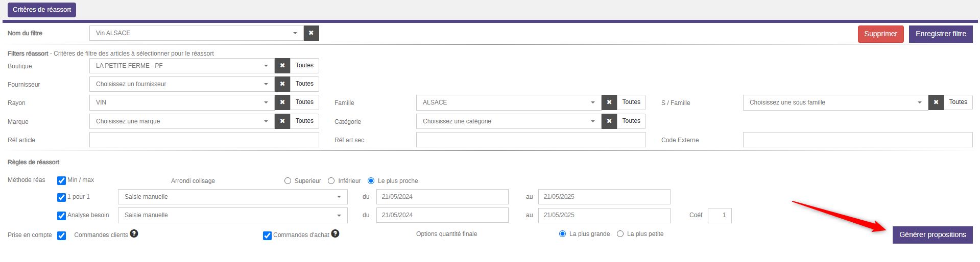Select the Superieur rounding option

tap(288, 181)
